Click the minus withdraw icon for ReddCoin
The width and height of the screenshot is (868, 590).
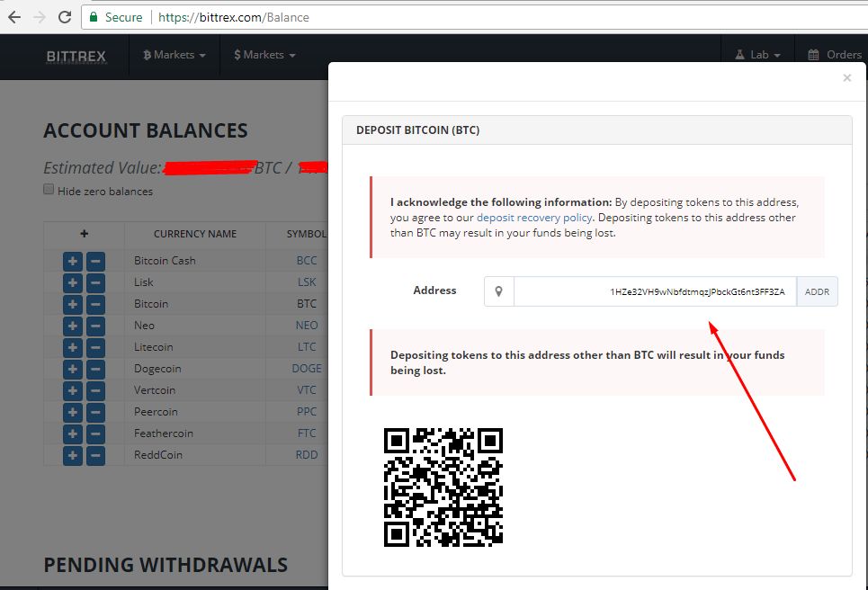click(95, 455)
